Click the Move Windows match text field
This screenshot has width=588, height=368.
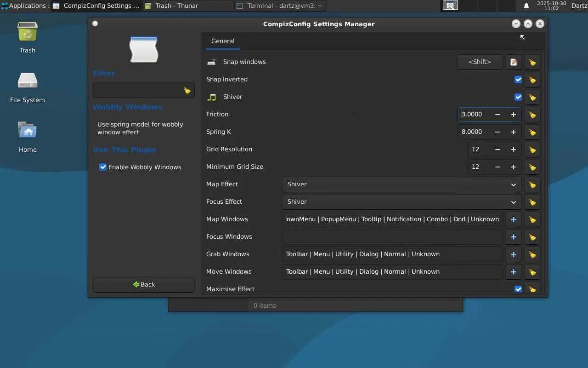(x=393, y=272)
